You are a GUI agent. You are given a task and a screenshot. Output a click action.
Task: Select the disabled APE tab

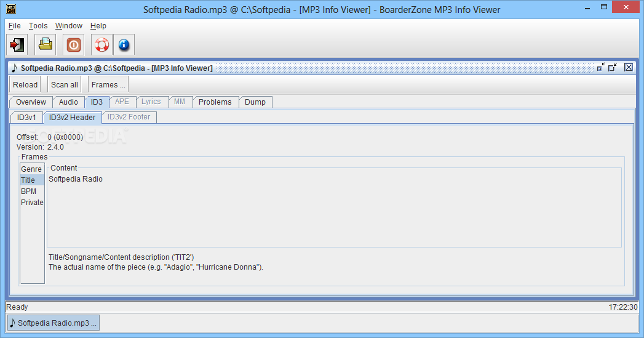(x=122, y=102)
